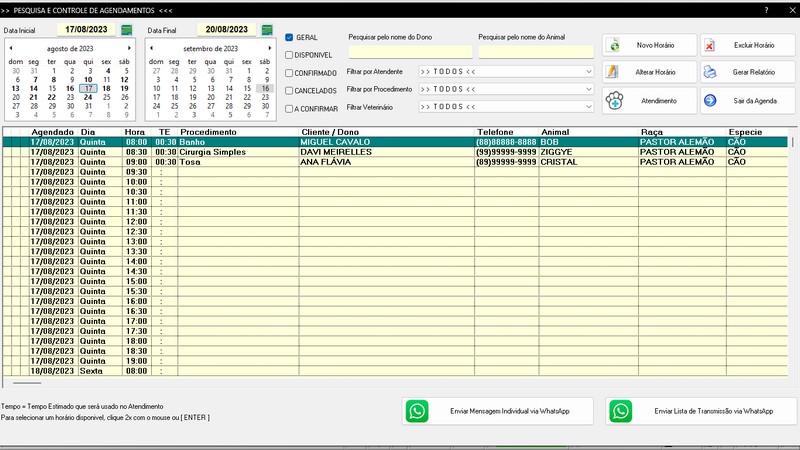The height and width of the screenshot is (450, 800).
Task: Open Atendimento via the paw icon
Action: click(x=615, y=101)
